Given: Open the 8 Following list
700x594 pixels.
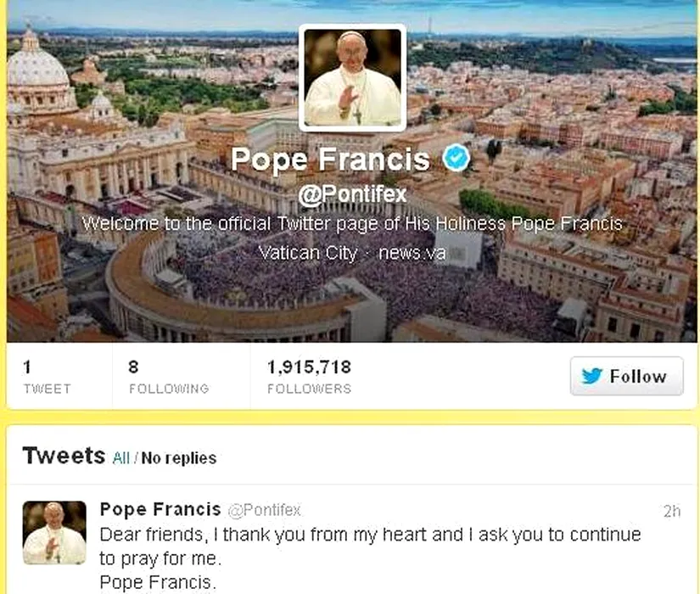Looking at the screenshot, I should (168, 377).
